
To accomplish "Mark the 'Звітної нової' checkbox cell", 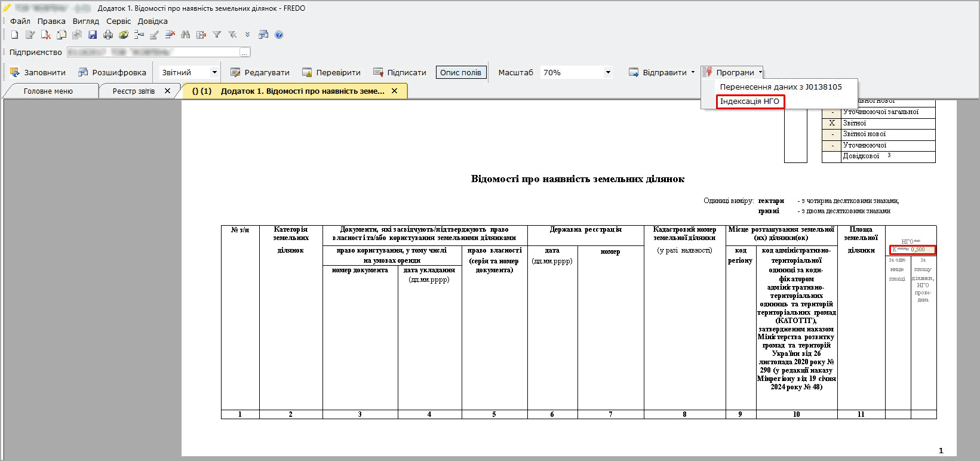I will tap(831, 134).
